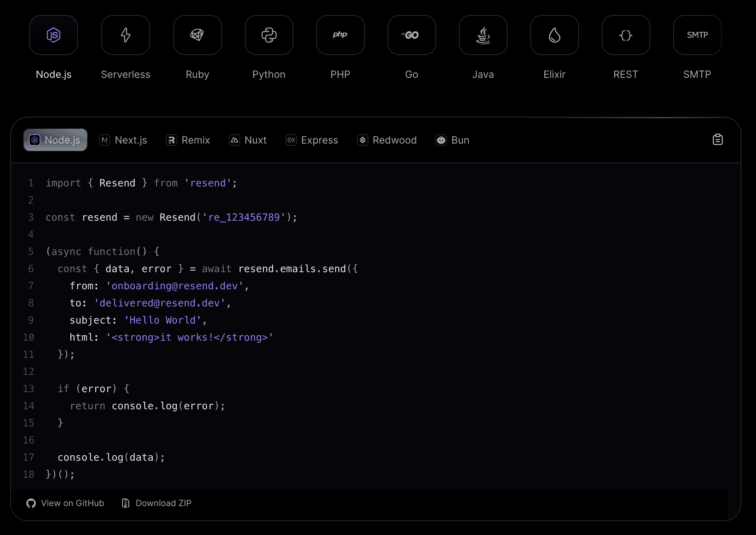Click console.log(data) on line 17

click(x=108, y=457)
